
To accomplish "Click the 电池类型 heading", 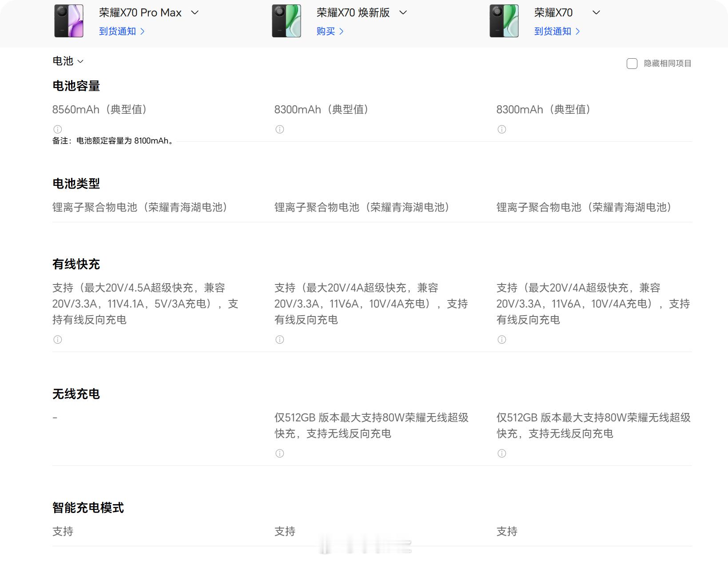I will 76,183.
